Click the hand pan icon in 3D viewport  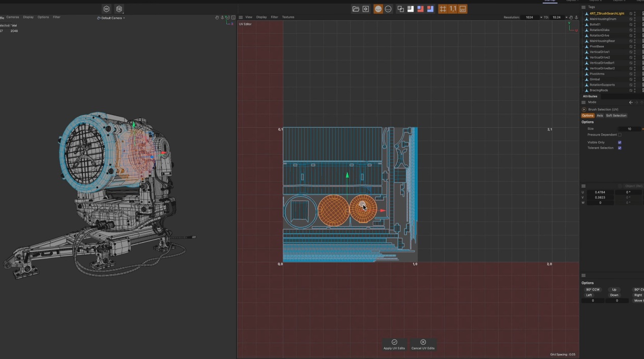click(217, 17)
